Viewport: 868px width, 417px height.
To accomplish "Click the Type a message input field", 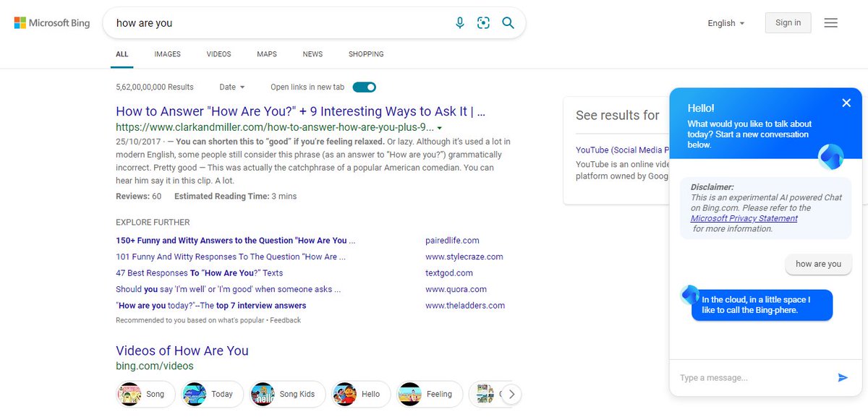I will point(752,377).
